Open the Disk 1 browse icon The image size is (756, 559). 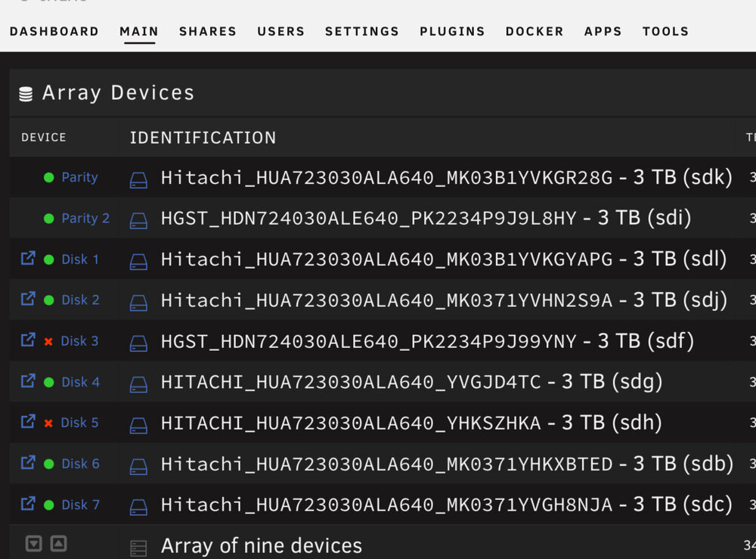click(28, 258)
